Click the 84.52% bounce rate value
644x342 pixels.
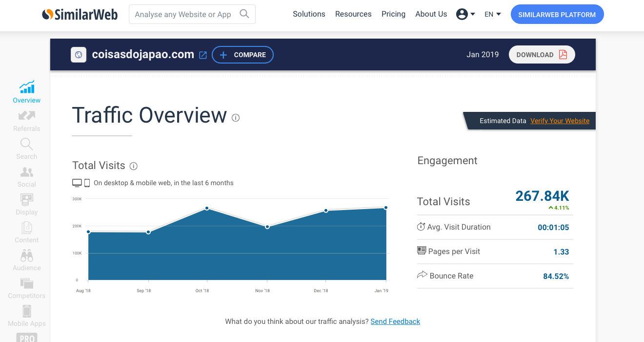click(556, 276)
